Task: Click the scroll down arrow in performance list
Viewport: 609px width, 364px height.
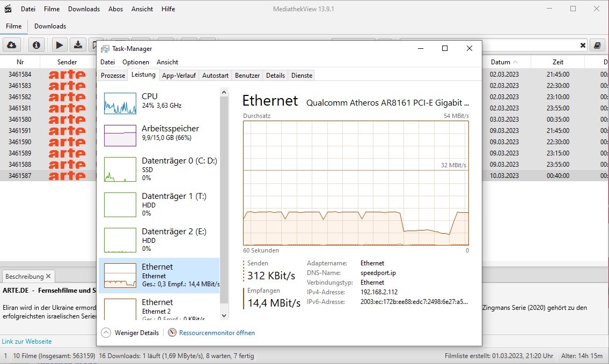Action: click(x=224, y=316)
